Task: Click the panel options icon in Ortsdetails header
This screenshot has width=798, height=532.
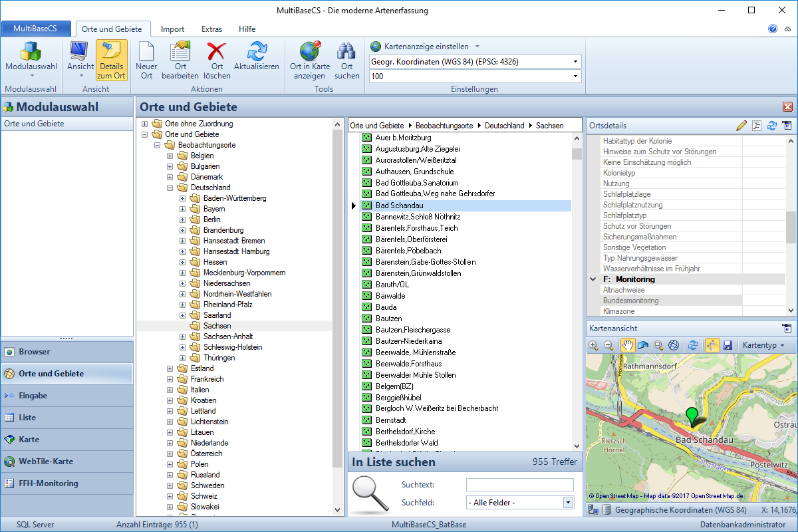Action: [787, 125]
